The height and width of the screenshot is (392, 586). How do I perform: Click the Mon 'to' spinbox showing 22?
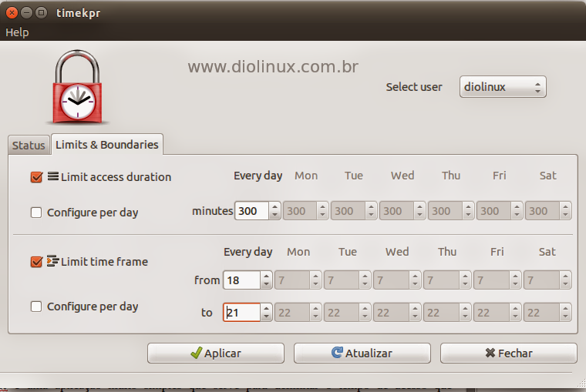[x=298, y=313]
